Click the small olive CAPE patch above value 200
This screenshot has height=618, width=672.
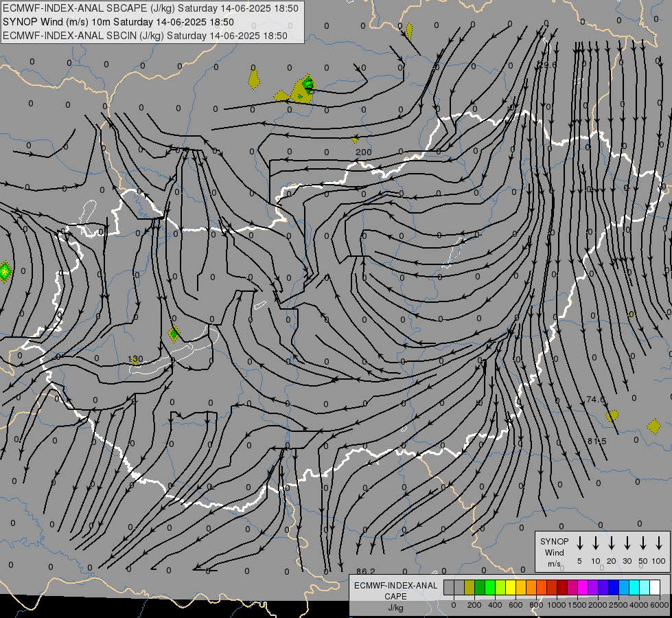356,139
